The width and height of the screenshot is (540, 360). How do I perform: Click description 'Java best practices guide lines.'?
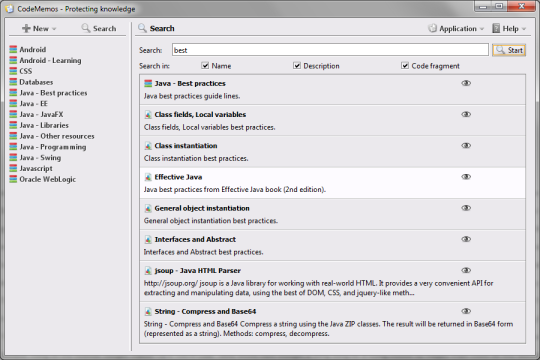192,96
